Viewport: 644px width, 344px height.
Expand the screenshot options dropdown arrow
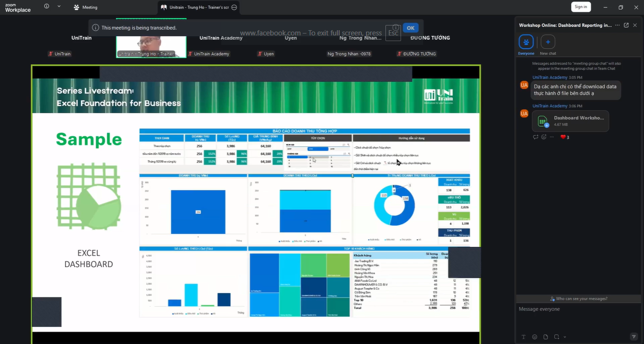coord(565,337)
